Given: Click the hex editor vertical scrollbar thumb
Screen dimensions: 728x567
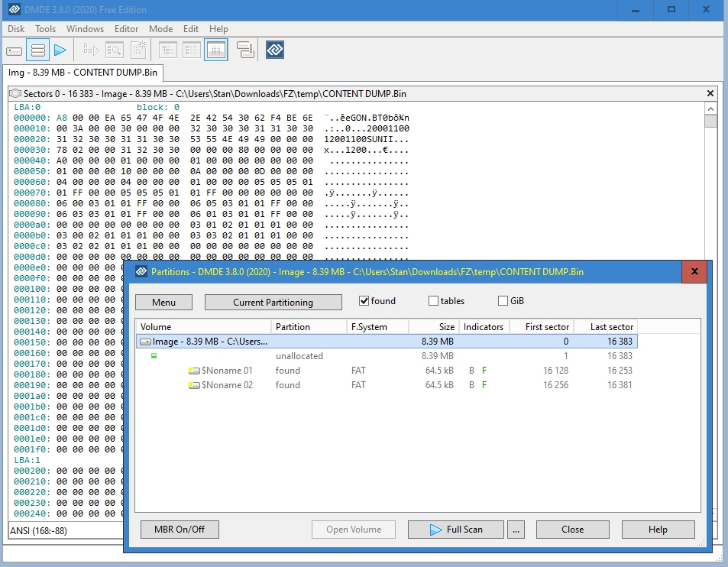Looking at the screenshot, I should [x=710, y=121].
